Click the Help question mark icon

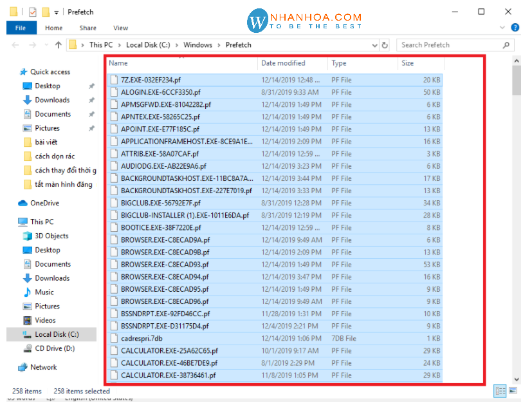[515, 28]
